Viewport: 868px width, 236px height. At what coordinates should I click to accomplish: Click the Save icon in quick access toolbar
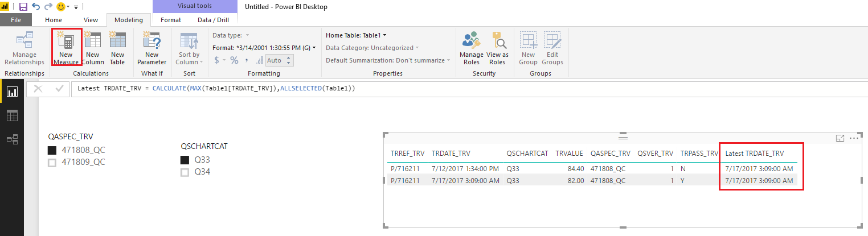click(23, 7)
